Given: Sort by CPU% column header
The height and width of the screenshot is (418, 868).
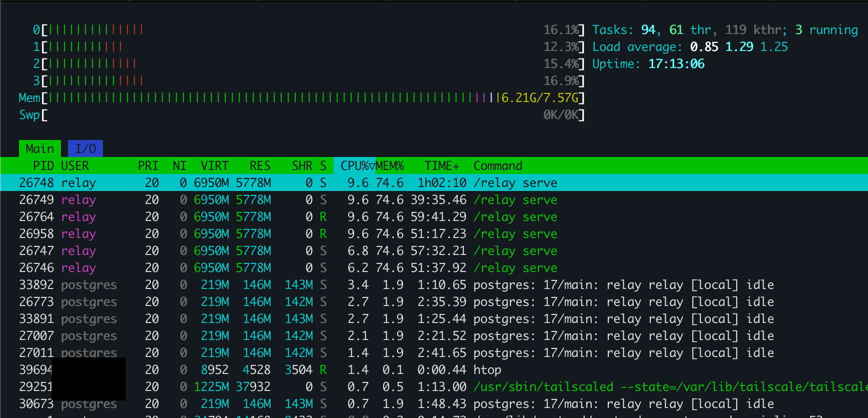Looking at the screenshot, I should point(355,165).
